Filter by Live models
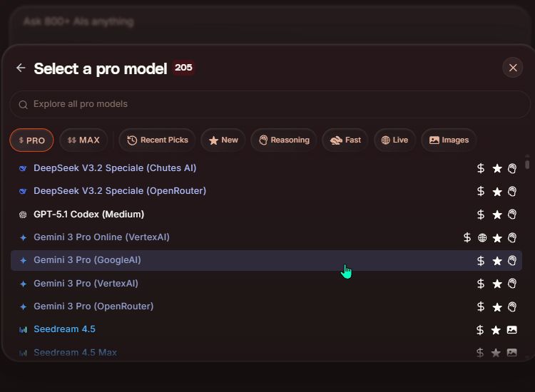Image resolution: width=535 pixels, height=392 pixels. (x=394, y=140)
